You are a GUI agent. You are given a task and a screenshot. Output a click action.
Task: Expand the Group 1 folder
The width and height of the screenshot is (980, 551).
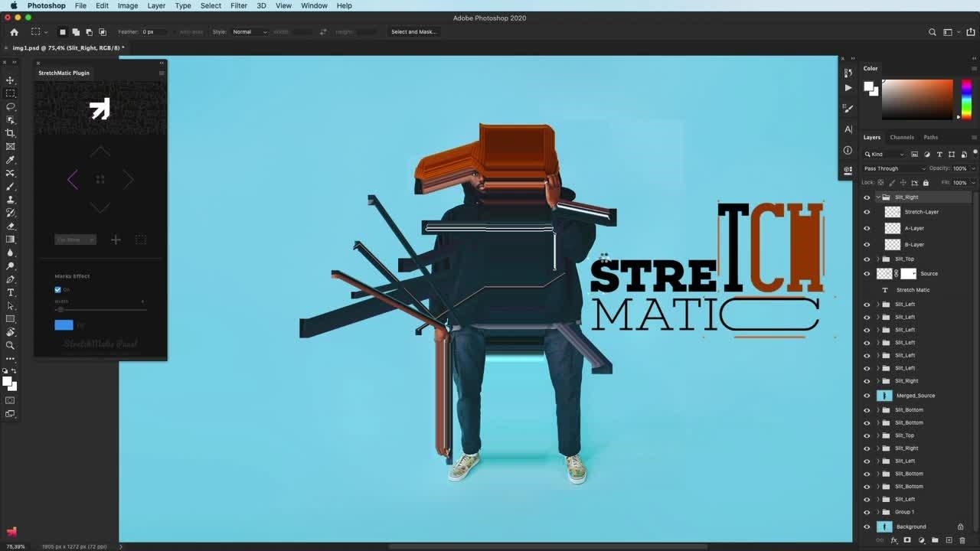point(877,512)
